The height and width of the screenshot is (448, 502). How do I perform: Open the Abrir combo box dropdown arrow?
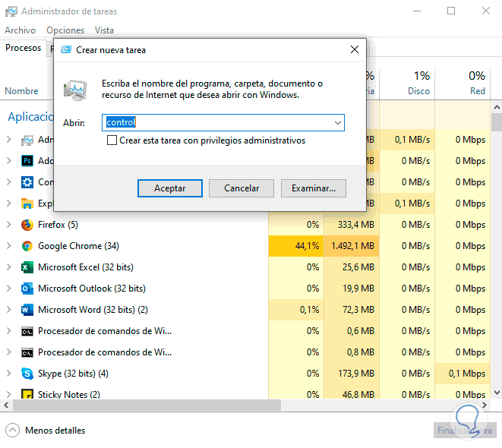pos(338,122)
